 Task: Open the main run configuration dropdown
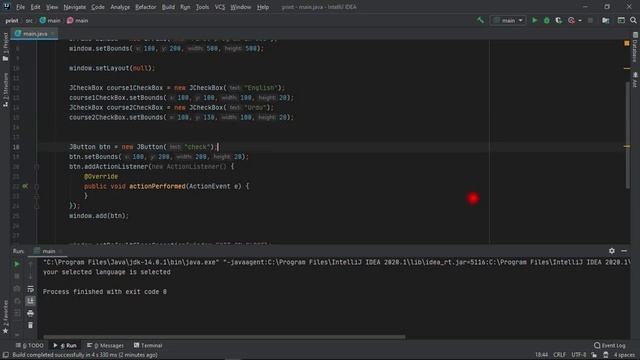pyautogui.click(x=508, y=20)
